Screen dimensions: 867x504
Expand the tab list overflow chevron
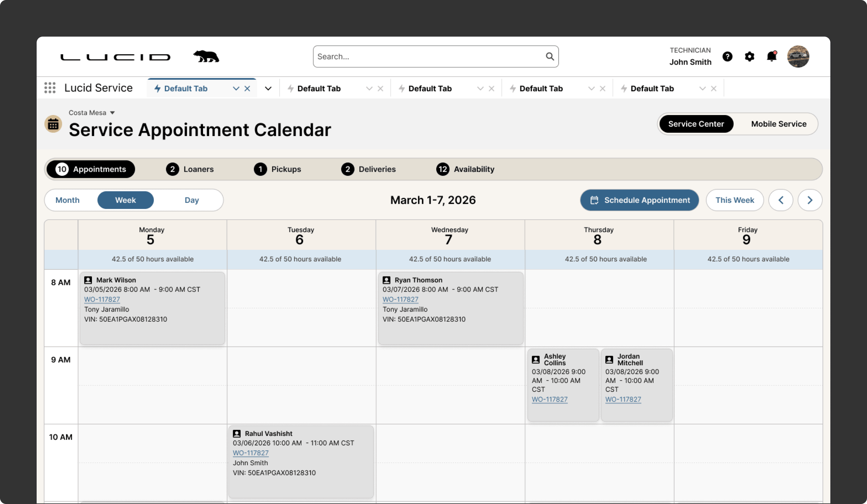[268, 89]
